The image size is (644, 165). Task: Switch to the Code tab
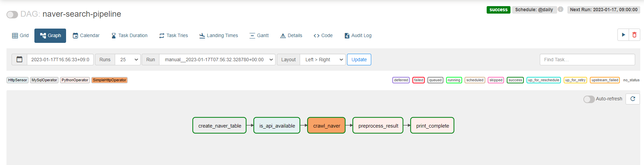323,35
